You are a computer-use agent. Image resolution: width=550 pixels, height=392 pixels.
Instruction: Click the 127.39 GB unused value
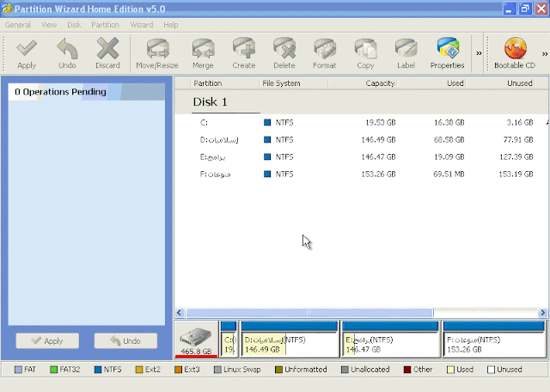[516, 156]
